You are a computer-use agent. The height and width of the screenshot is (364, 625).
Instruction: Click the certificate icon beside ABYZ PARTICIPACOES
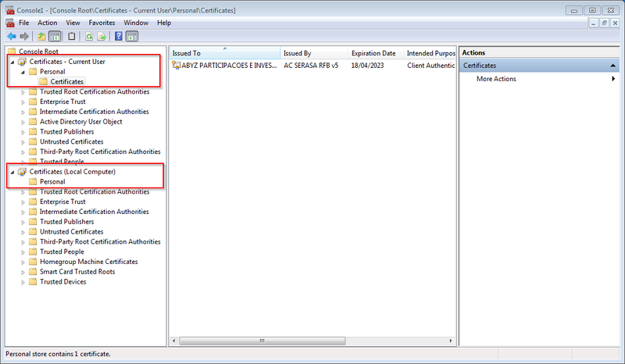(176, 65)
